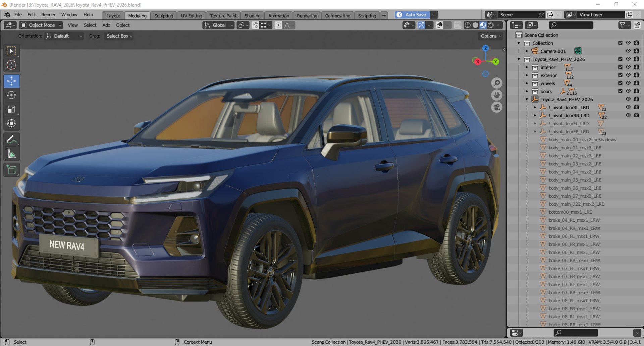Click the zoom magnifier icon in viewport

[496, 83]
